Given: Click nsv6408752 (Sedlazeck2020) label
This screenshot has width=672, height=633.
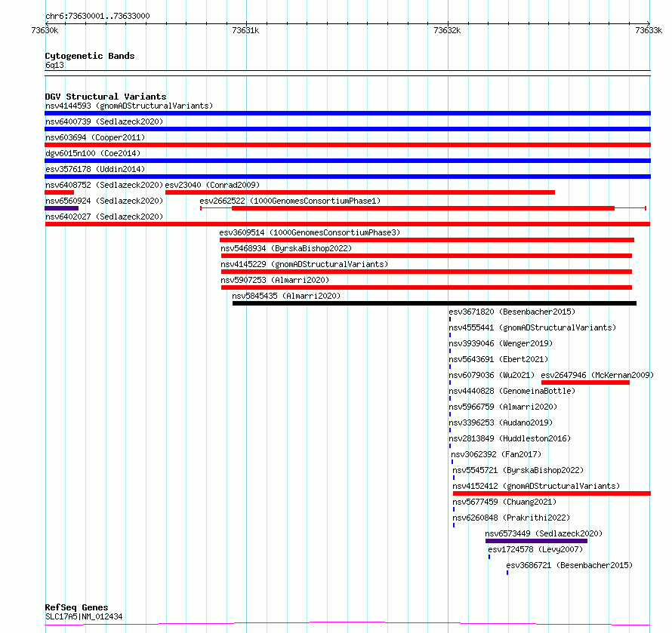Looking at the screenshot, I should (x=104, y=185).
